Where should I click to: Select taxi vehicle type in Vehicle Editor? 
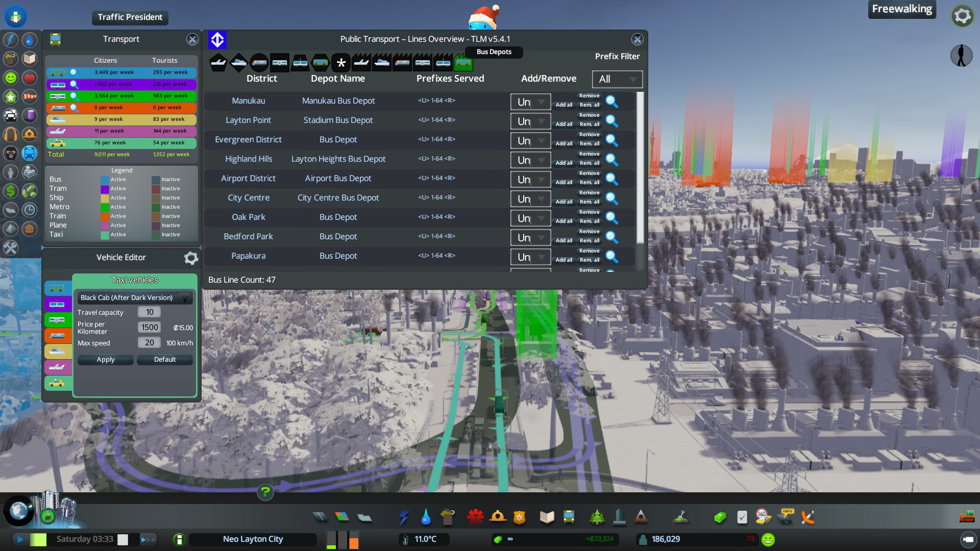(57, 383)
